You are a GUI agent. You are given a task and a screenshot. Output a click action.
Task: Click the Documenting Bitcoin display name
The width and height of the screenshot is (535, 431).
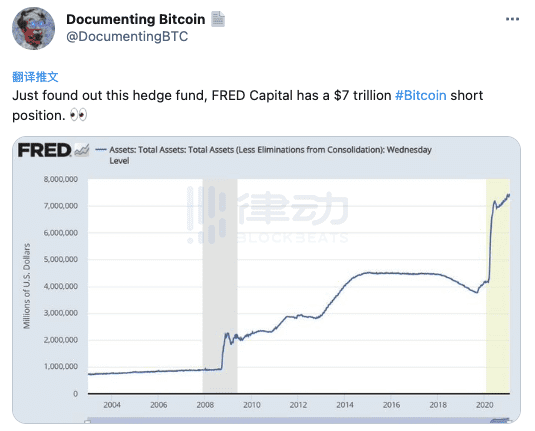(x=136, y=19)
